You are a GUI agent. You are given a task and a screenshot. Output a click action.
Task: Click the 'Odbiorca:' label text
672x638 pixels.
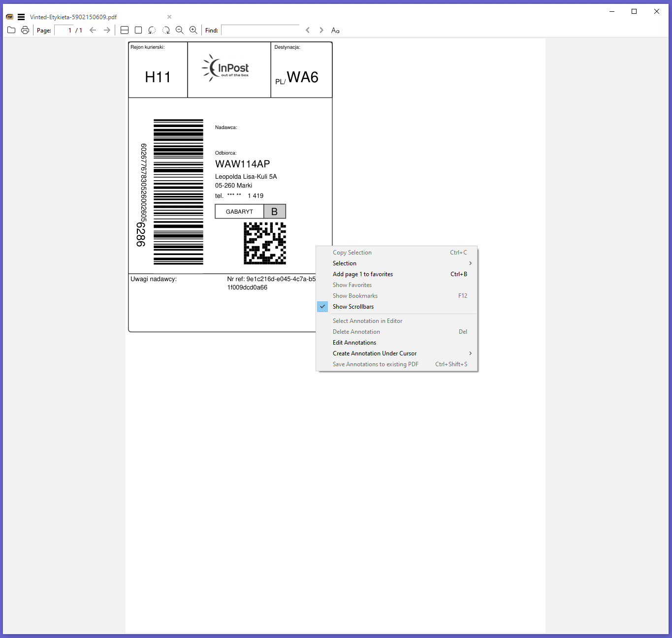226,153
